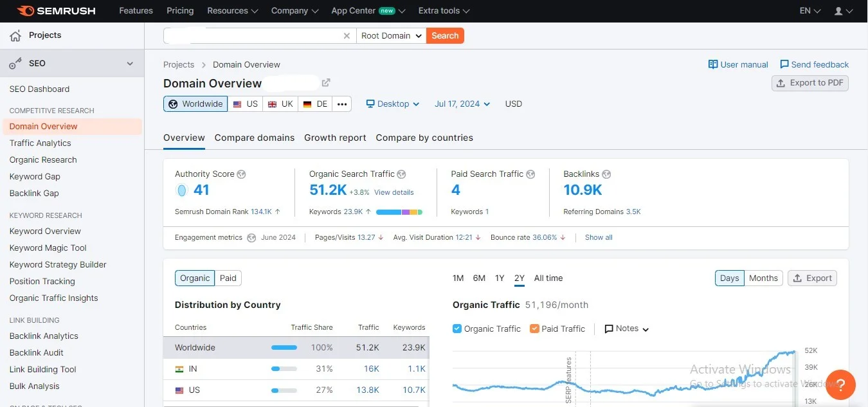Click the Worldwide traffic share bar

click(284, 348)
